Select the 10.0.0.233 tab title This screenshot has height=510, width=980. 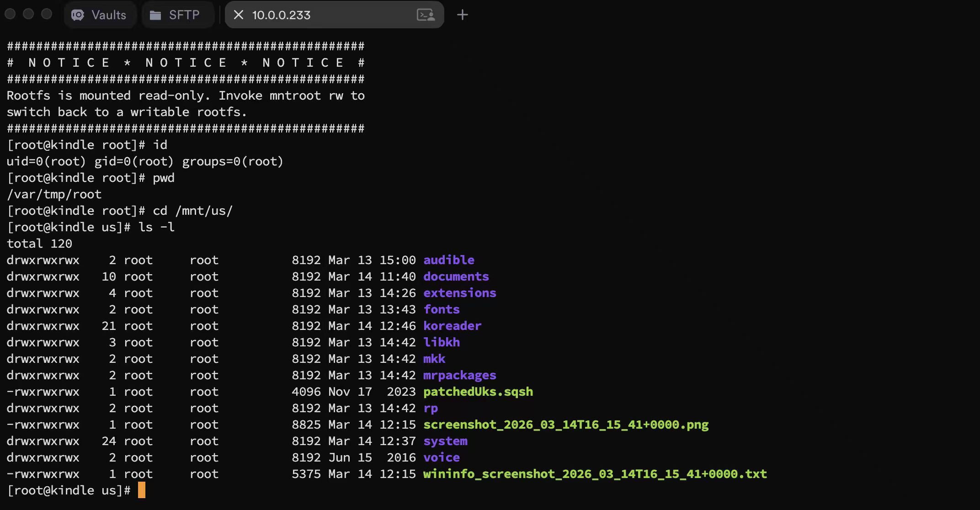(x=281, y=15)
